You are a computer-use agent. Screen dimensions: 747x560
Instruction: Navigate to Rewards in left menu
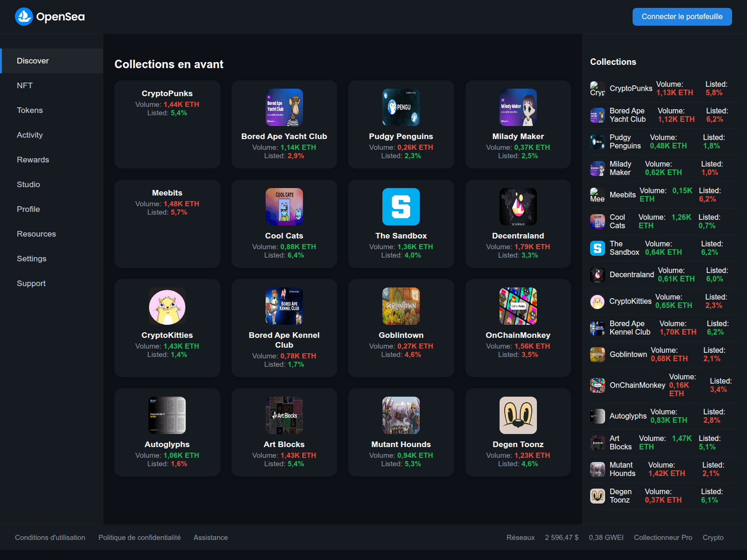[33, 160]
